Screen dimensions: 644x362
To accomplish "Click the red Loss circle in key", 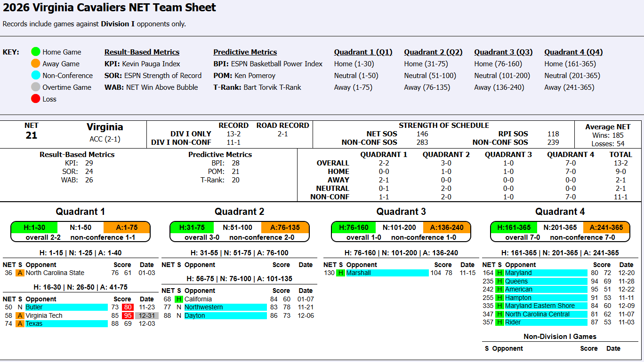I will (x=35, y=99).
